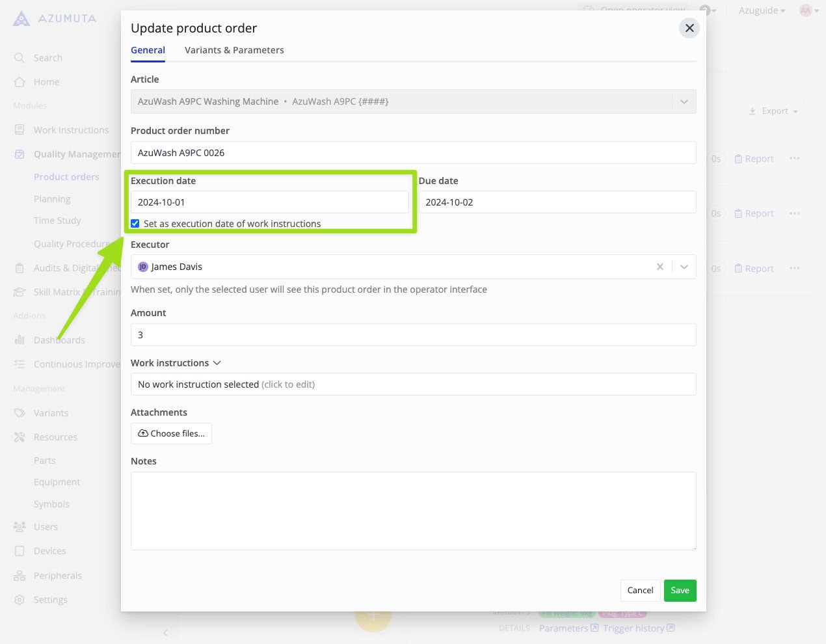Click Choose files to add attachments
The image size is (826, 644).
pos(171,433)
